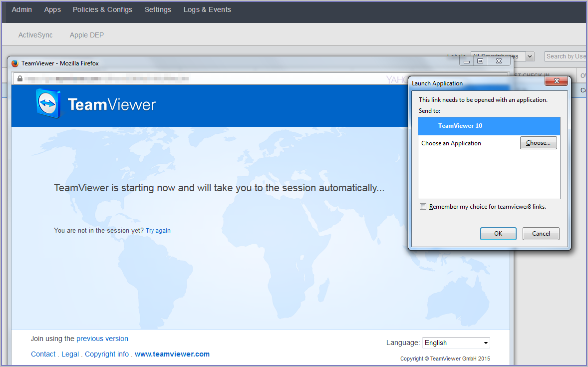Open the Language dropdown
This screenshot has height=367, width=588.
pyautogui.click(x=456, y=343)
